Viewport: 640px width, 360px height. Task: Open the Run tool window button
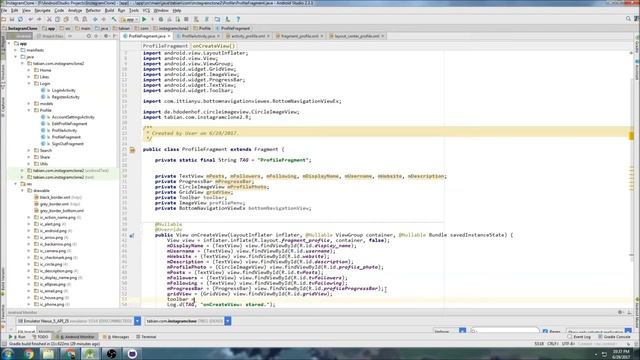pyautogui.click(x=18, y=337)
